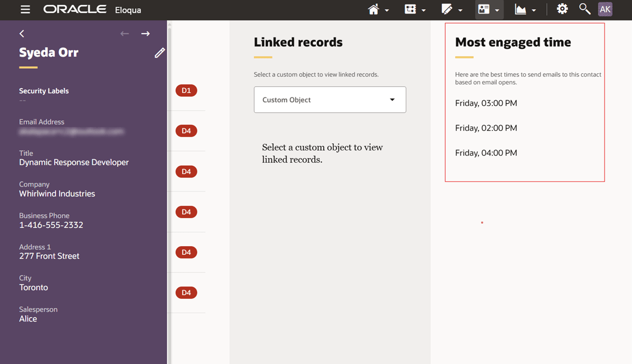632x364 pixels.
Task: Select Friday, 03:00 PM engaged time
Action: point(486,103)
